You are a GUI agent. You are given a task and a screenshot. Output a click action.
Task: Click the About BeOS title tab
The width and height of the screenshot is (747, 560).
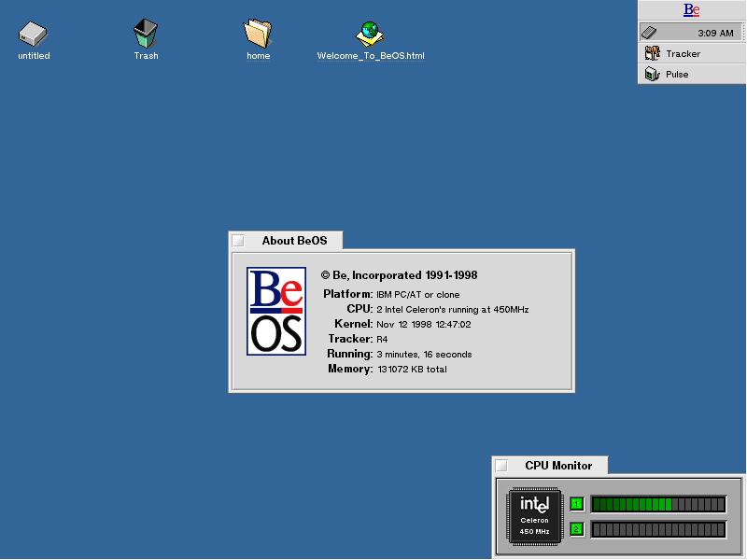point(286,241)
